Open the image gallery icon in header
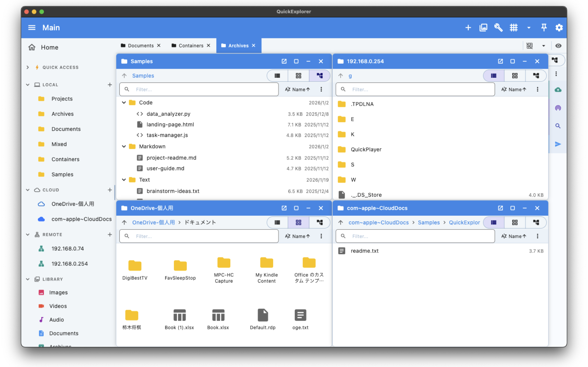Screen dimensions: 588x367 (x=483, y=28)
